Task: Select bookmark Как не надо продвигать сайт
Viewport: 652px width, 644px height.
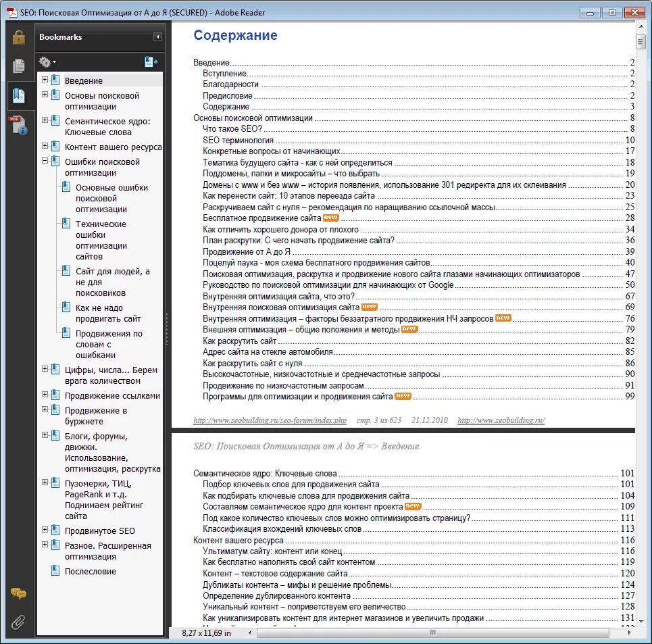Action: pos(108,314)
